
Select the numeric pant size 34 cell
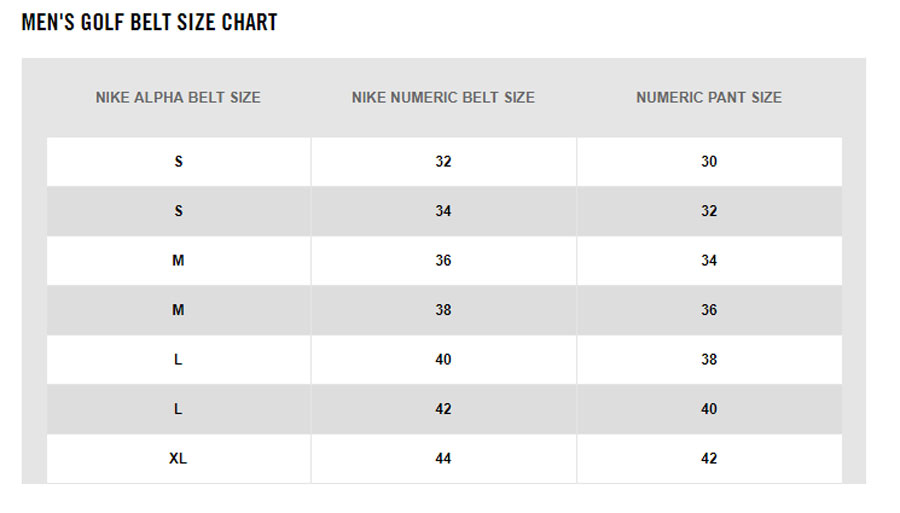[709, 261]
